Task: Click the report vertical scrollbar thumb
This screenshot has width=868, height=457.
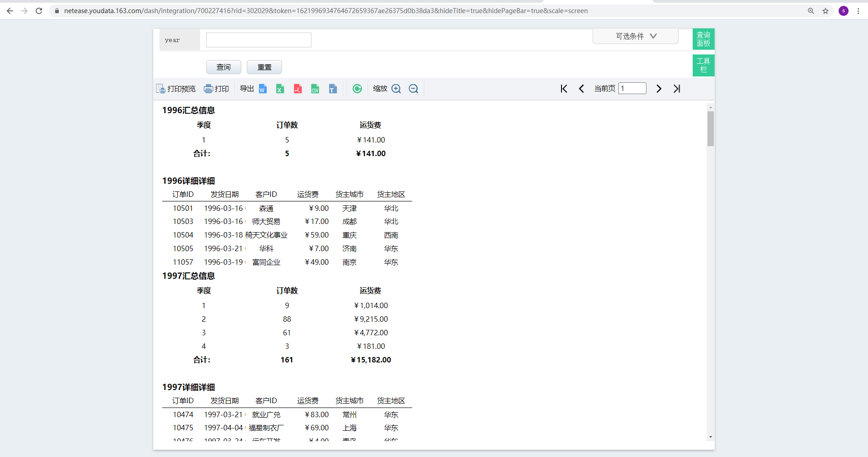Action: (x=710, y=129)
